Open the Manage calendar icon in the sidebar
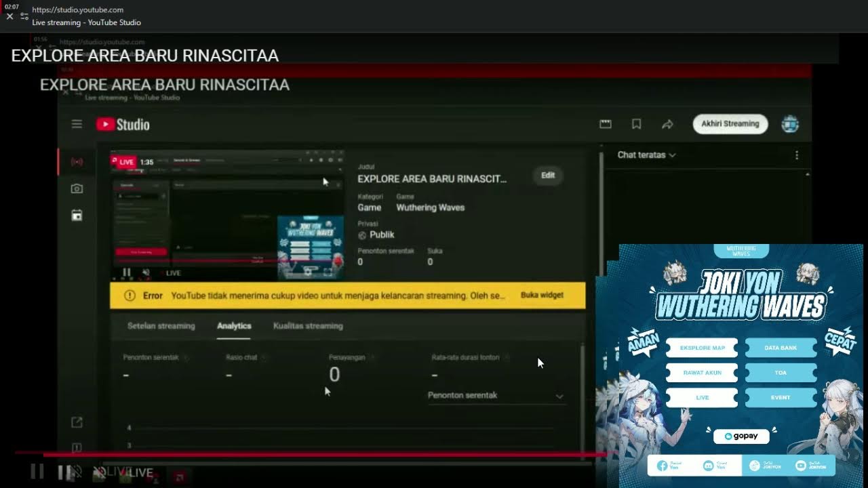Image resolution: width=868 pixels, height=488 pixels. (x=77, y=216)
